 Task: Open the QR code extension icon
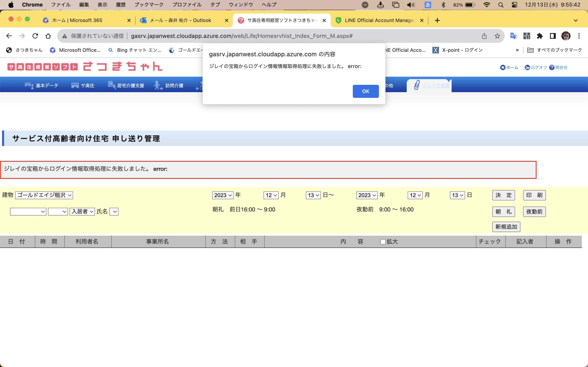pos(527,36)
